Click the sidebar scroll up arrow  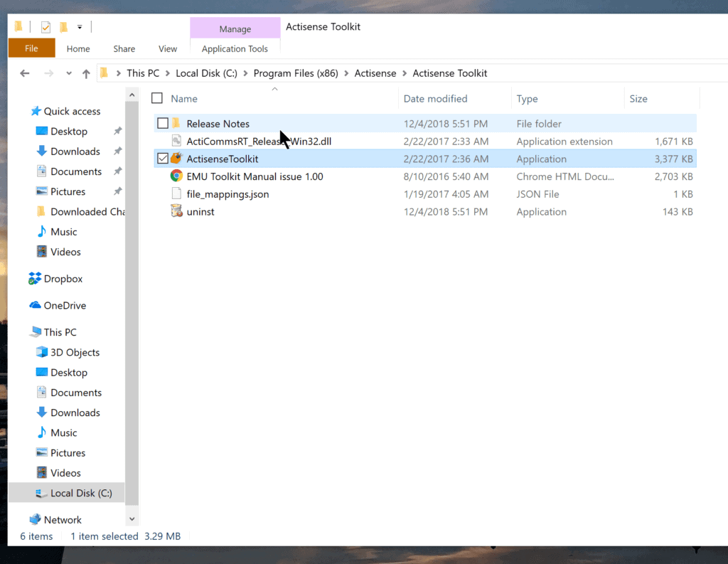132,95
